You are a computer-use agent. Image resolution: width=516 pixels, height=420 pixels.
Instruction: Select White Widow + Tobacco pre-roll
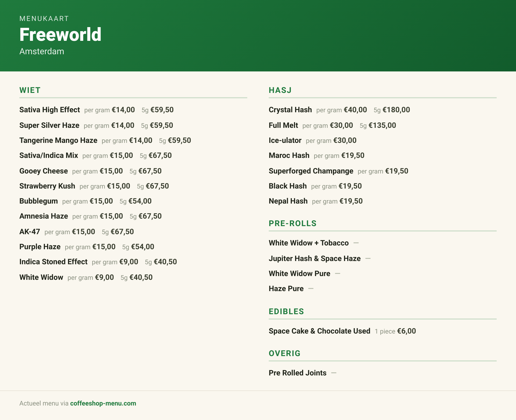click(x=309, y=243)
